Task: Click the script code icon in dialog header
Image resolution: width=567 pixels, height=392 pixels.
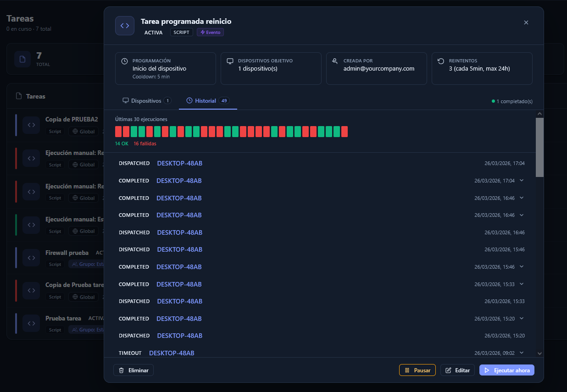Action: 125,26
